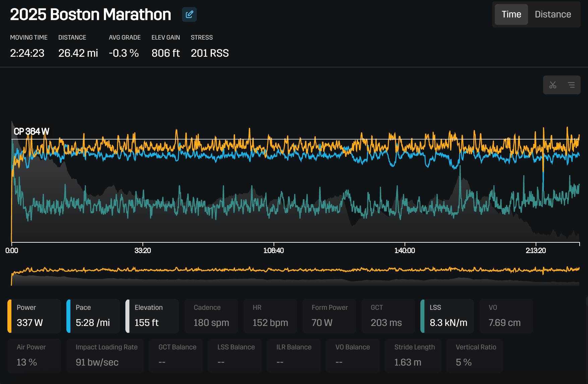Switch chart axis to Distance

[553, 14]
